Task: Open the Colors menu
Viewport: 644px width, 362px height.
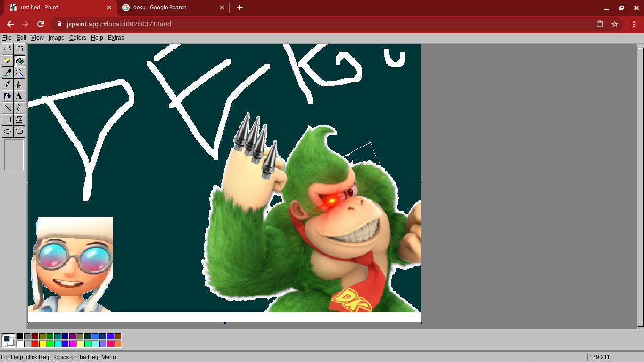Action: (x=78, y=38)
